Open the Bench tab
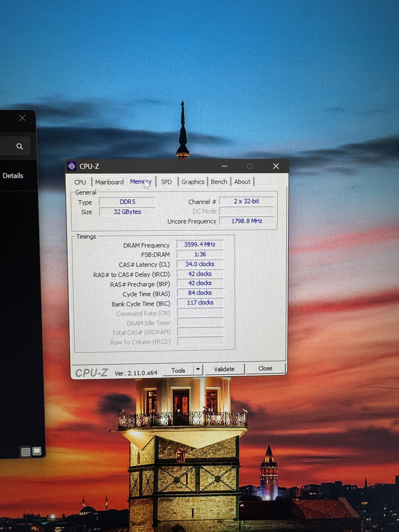 pos(219,182)
